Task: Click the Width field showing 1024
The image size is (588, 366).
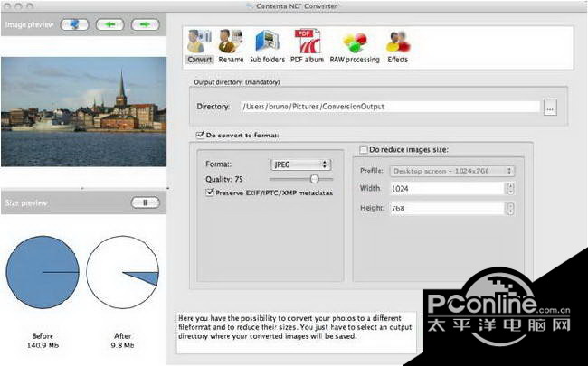Action: [x=448, y=189]
